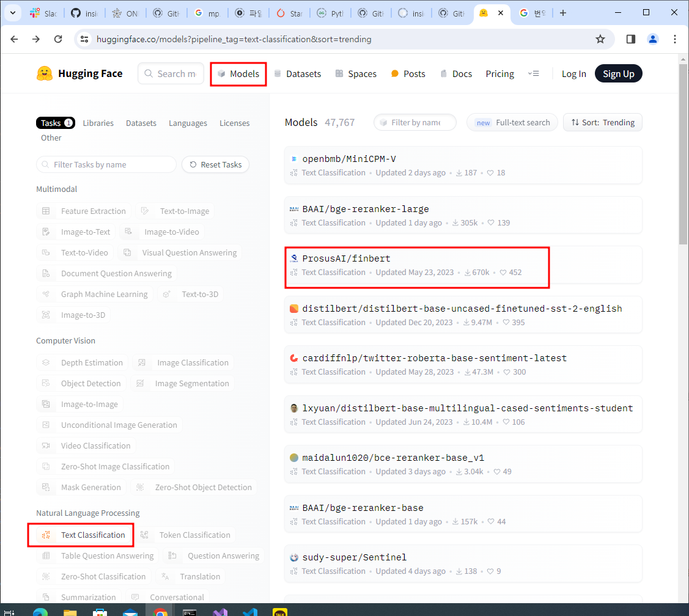This screenshot has width=689, height=616.
Task: Open the Chrome three-dot menu
Action: coord(674,39)
